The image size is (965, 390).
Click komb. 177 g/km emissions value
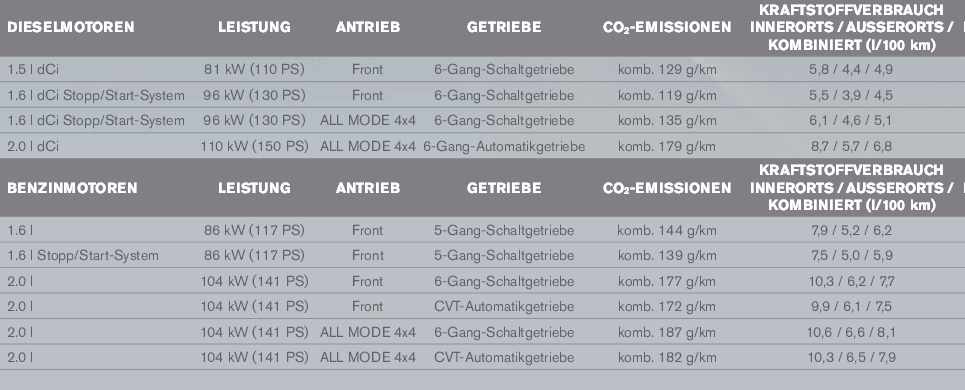667,282
